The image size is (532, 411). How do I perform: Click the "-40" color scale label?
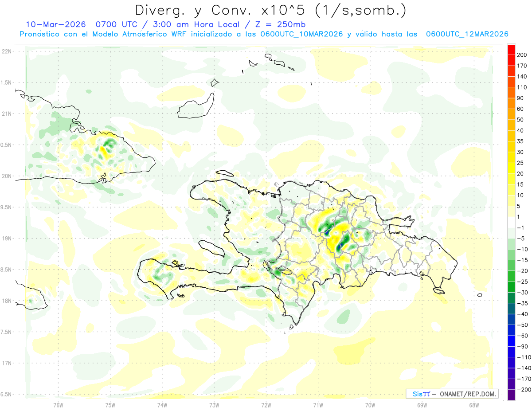[522, 314]
